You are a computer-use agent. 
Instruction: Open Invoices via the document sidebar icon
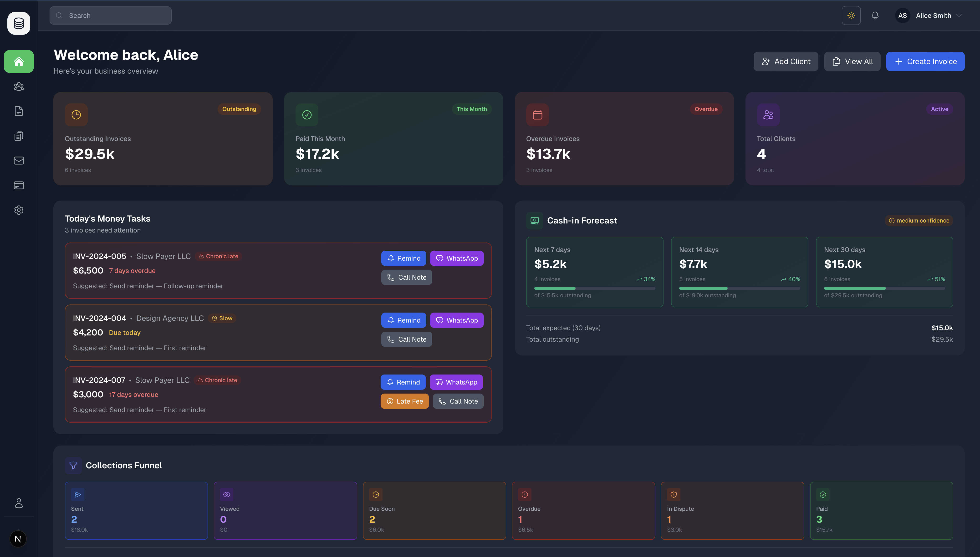18,111
